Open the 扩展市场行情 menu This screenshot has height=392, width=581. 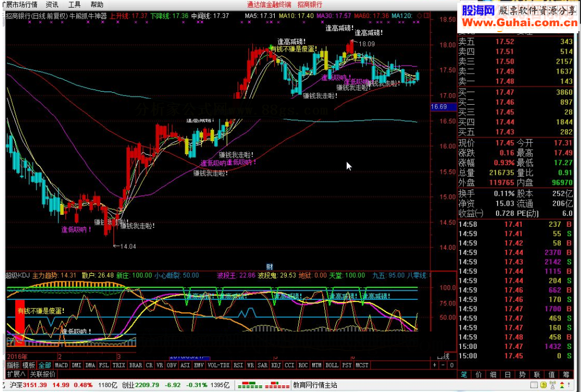(x=19, y=4)
